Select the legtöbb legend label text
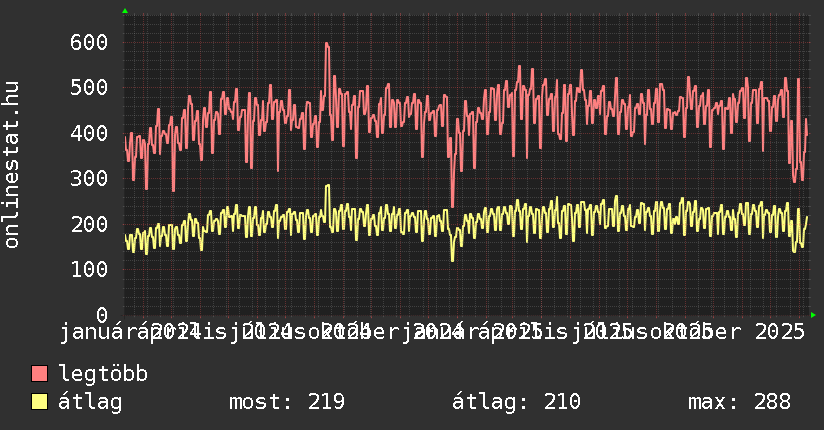 103,375
